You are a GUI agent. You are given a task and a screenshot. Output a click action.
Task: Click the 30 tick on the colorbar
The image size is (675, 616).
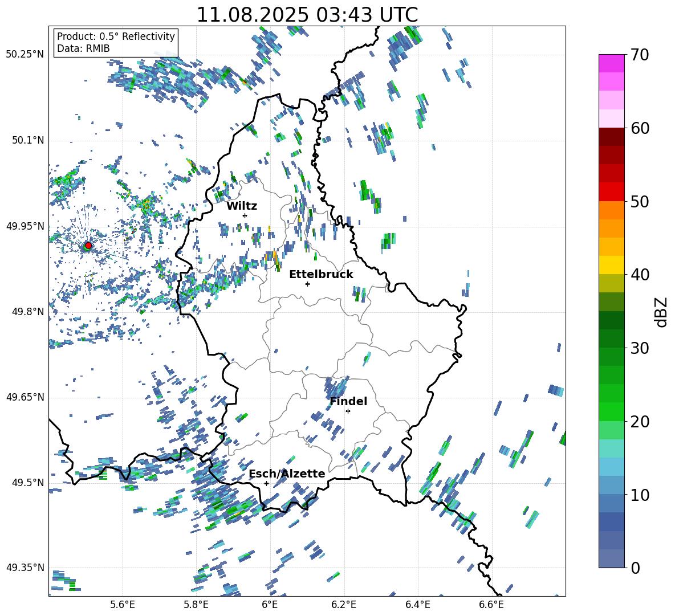[640, 348]
